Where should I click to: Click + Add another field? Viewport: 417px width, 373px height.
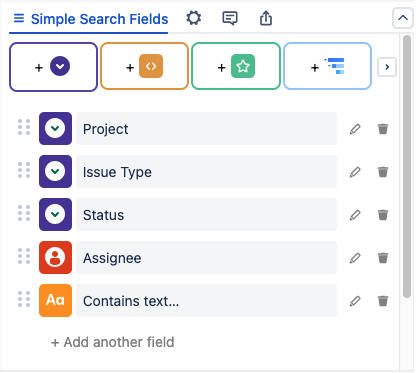click(x=112, y=342)
